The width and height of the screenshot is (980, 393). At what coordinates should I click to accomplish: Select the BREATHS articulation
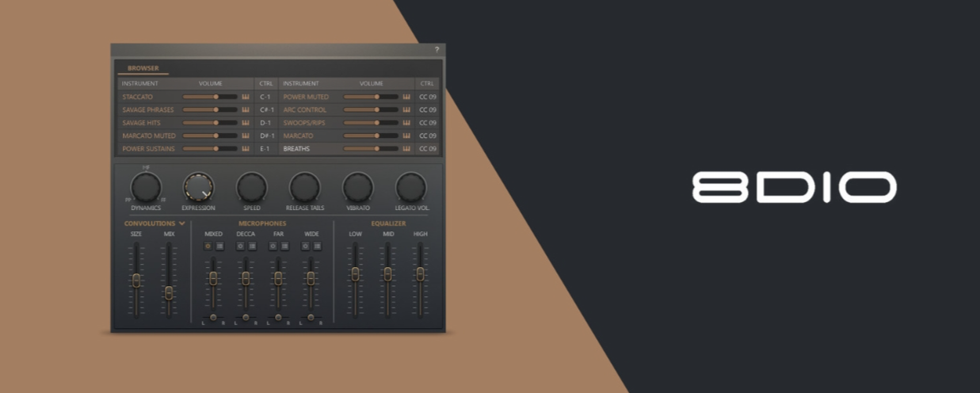click(x=296, y=148)
